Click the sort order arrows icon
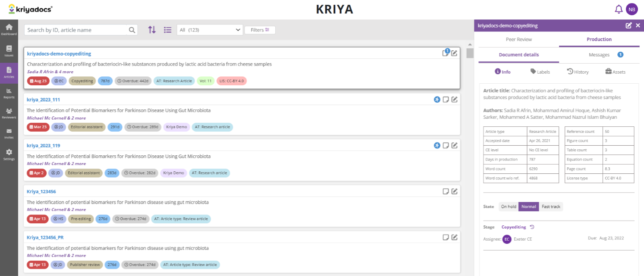The image size is (644, 276). click(152, 30)
